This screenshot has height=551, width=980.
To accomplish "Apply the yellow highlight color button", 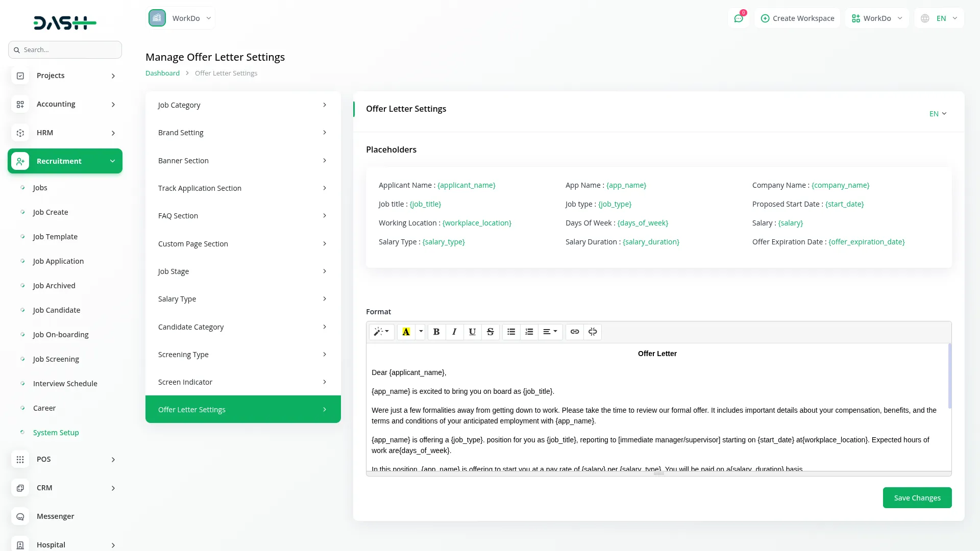I will (x=406, y=332).
